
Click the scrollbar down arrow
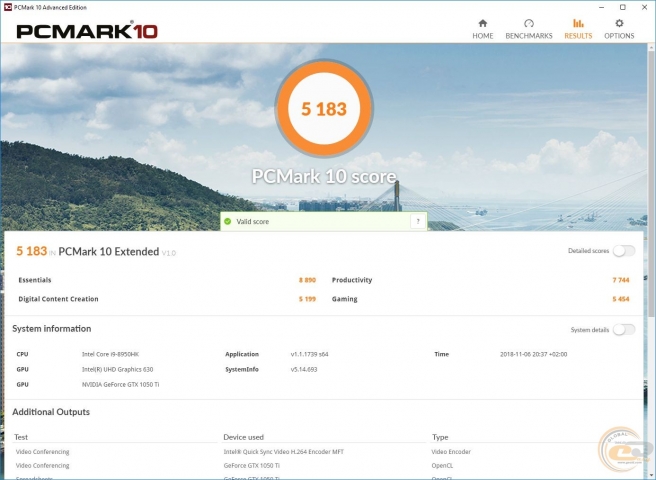[x=651, y=475]
